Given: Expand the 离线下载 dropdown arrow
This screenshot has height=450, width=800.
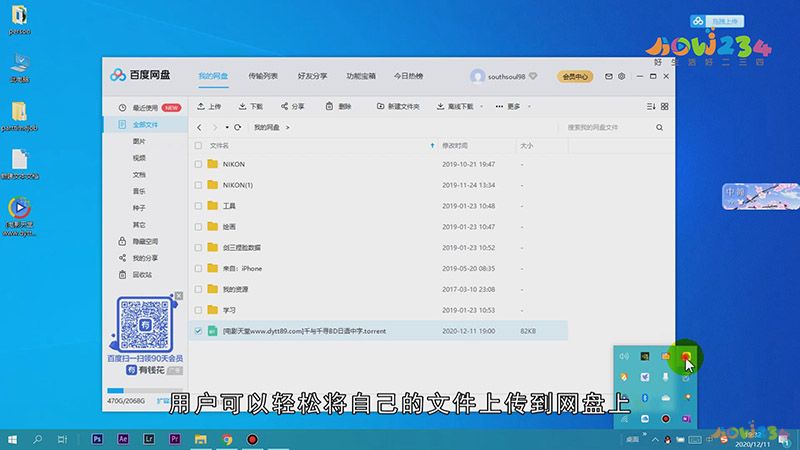Looking at the screenshot, I should coord(481,107).
